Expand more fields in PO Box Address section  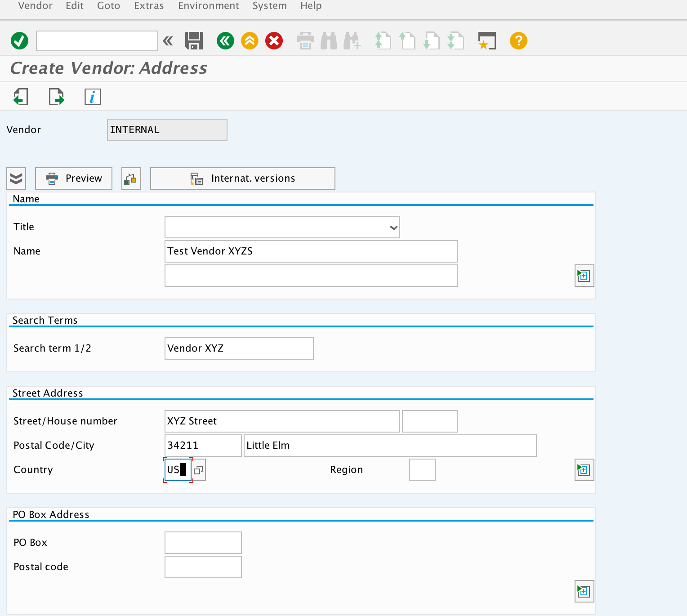[584, 591]
